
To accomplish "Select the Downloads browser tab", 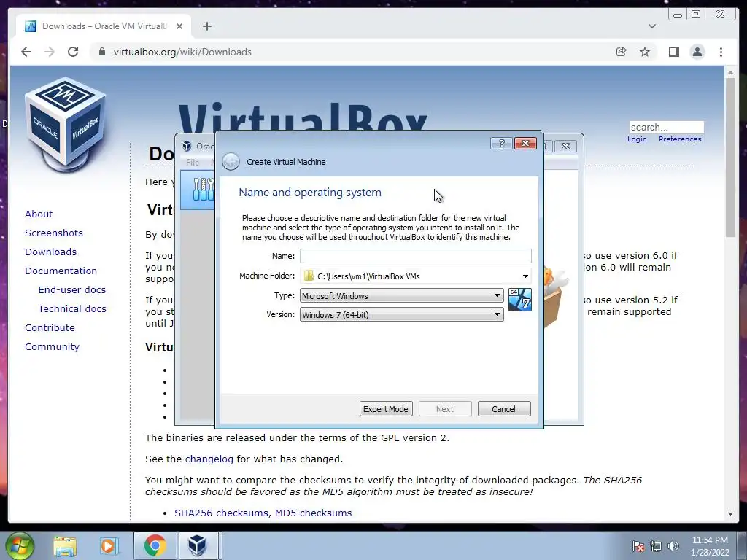I will pyautogui.click(x=104, y=26).
